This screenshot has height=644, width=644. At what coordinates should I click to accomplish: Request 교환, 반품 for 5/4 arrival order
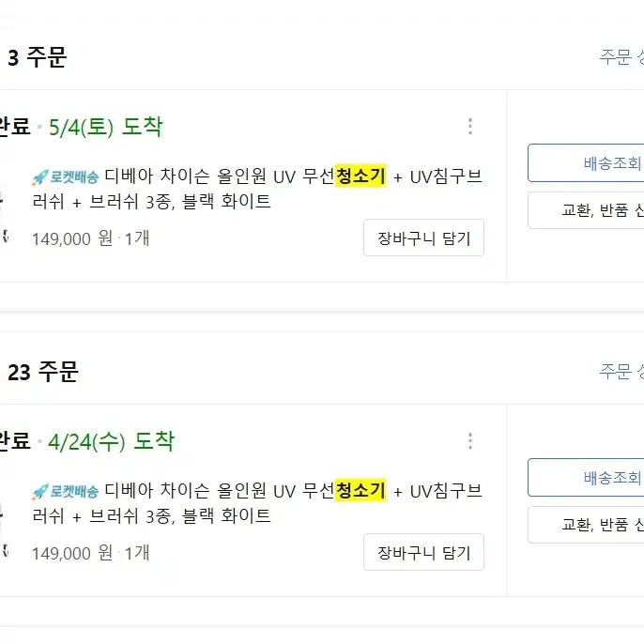(586, 210)
